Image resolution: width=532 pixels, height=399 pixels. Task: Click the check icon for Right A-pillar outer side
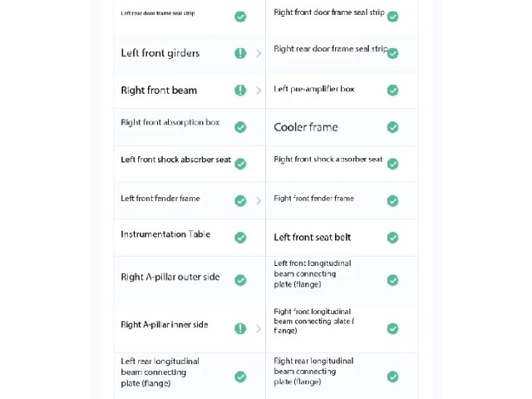coord(240,280)
